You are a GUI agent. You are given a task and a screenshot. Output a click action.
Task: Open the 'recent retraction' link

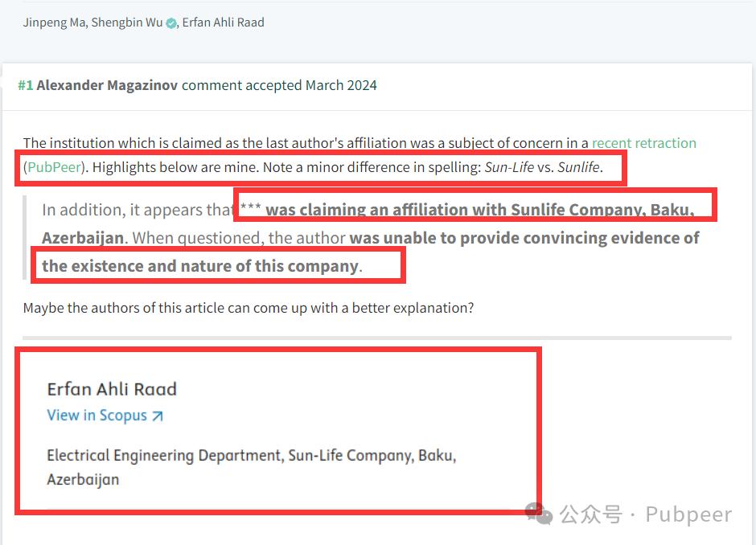coord(643,143)
